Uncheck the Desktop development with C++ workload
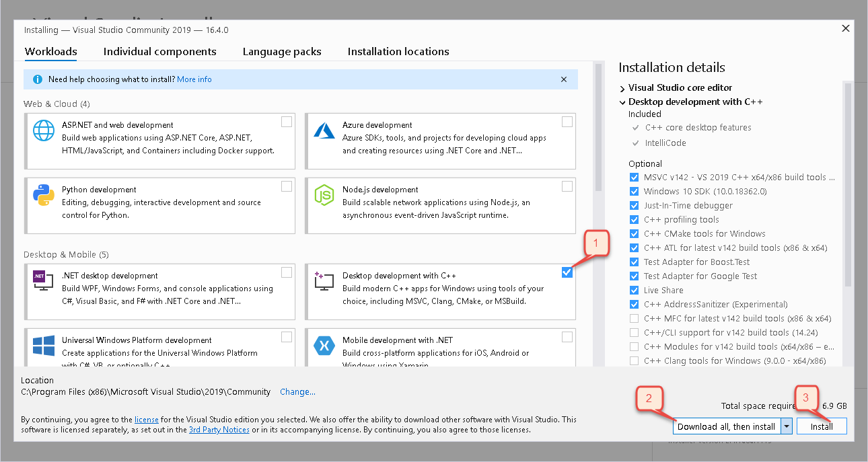This screenshot has width=868, height=462. (567, 272)
